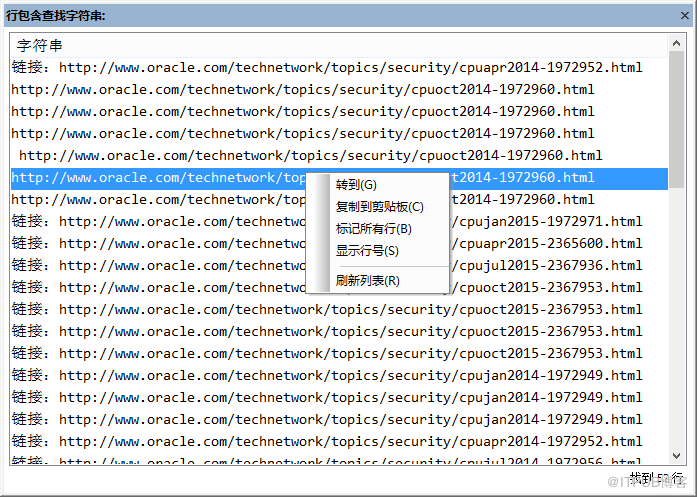Click the highlighted cpuoct2014-1972960.html row
This screenshot has height=497, width=697.
coord(339,178)
